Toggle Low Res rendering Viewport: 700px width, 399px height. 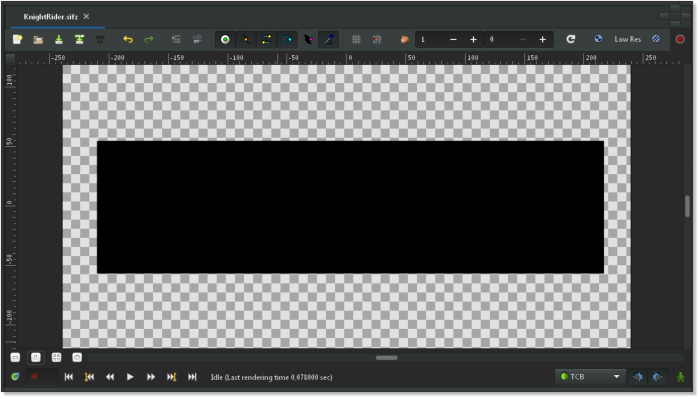point(627,39)
